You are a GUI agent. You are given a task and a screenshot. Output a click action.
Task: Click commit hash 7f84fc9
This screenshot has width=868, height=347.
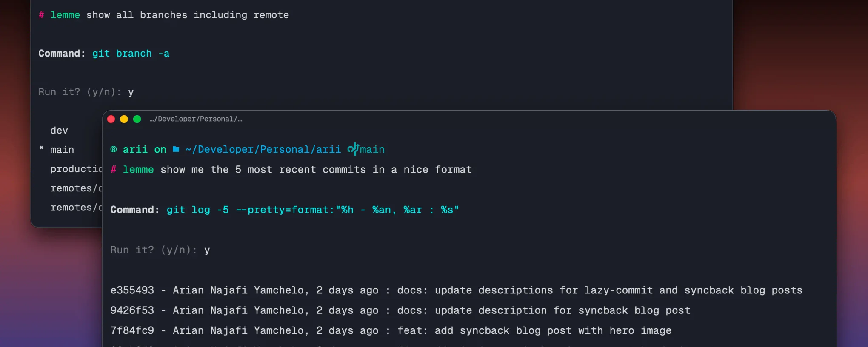(132, 330)
